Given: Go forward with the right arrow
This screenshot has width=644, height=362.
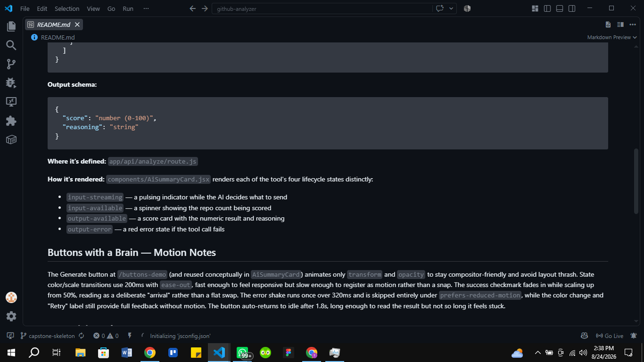Looking at the screenshot, I should pos(204,9).
